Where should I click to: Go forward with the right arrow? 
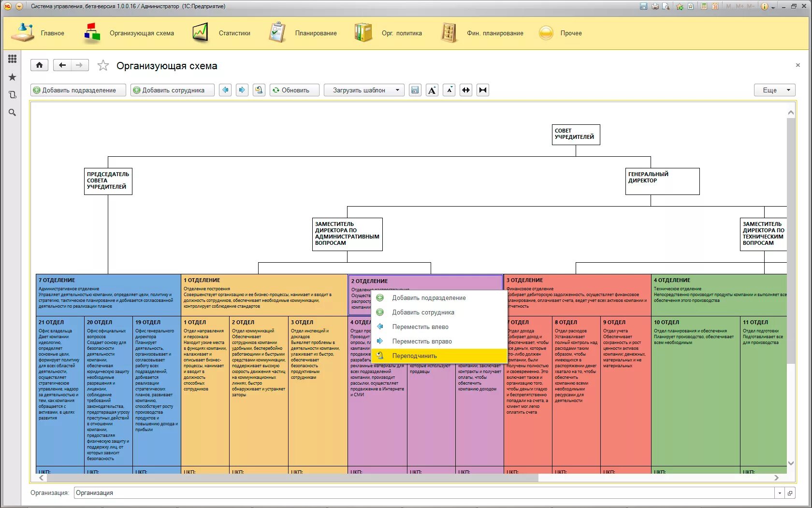pyautogui.click(x=80, y=65)
